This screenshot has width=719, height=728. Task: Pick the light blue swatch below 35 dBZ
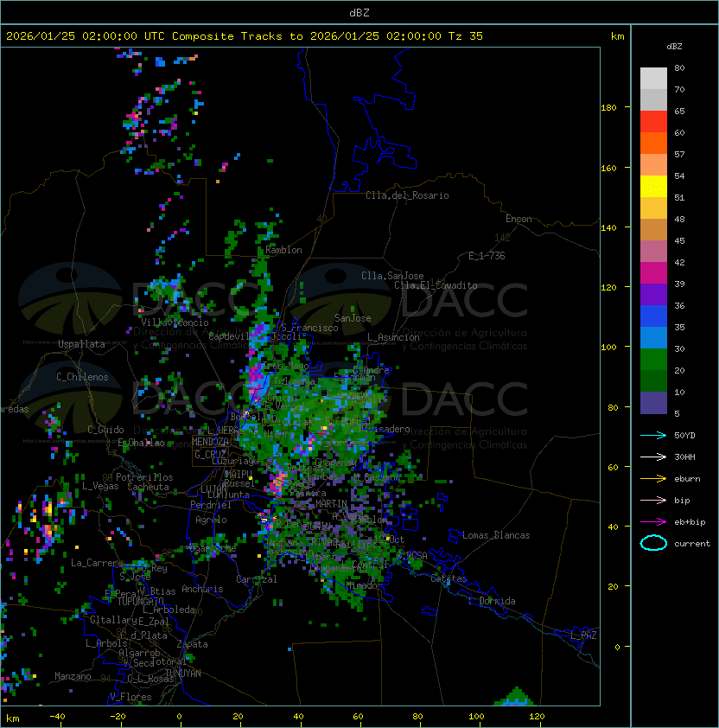pos(653,337)
